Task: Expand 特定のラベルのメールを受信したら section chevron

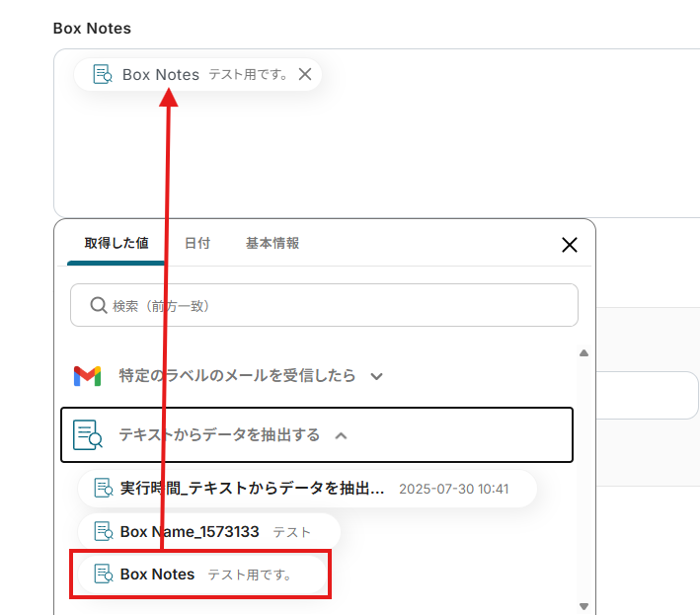Action: coord(377,376)
